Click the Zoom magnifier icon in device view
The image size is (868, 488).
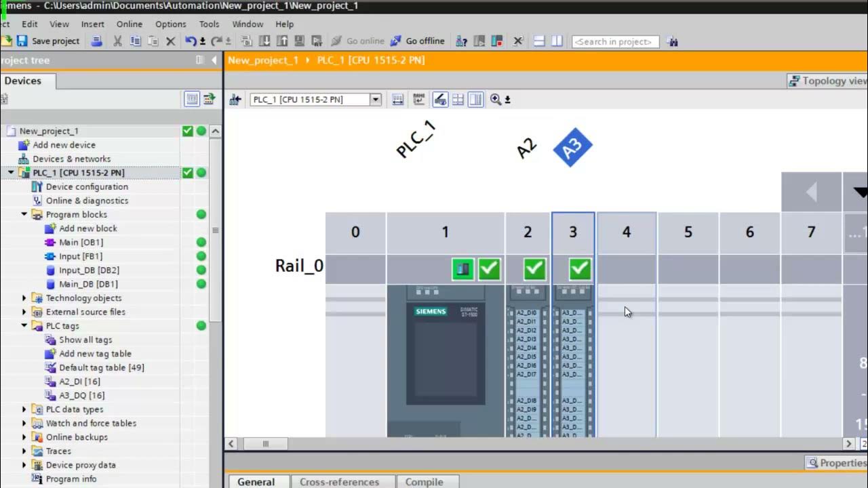496,100
